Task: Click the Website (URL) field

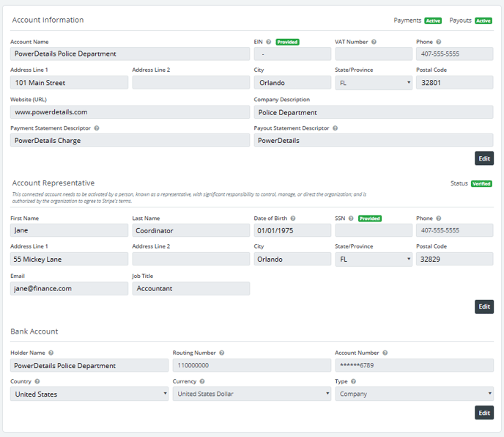Action: pos(130,112)
